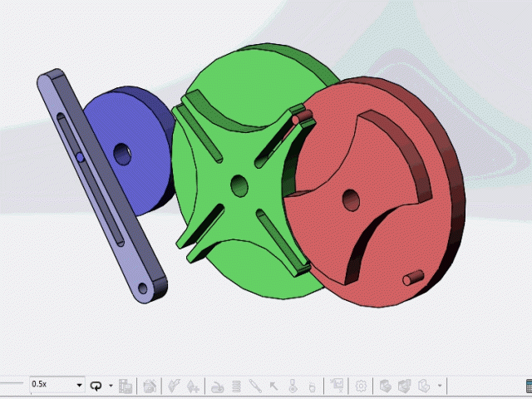Viewport: 532px width, 399px height.
Task: Expand the playback mode dropdown arrow
Action: coord(111,386)
